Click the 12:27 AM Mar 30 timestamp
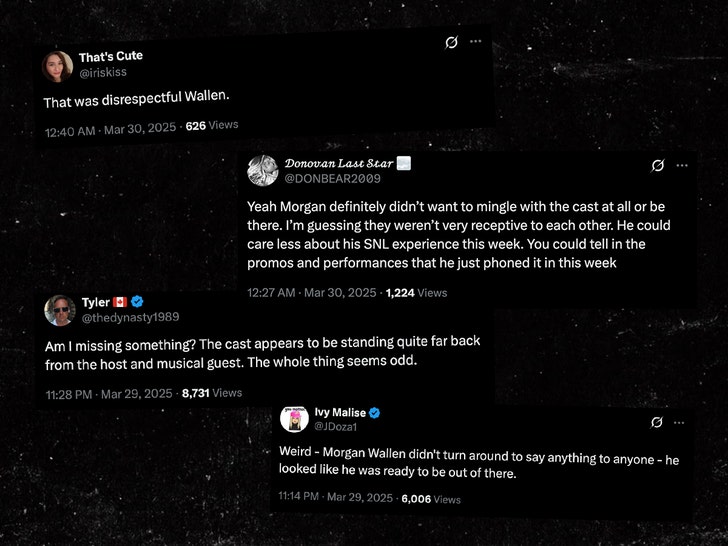The height and width of the screenshot is (546, 728). 312,293
